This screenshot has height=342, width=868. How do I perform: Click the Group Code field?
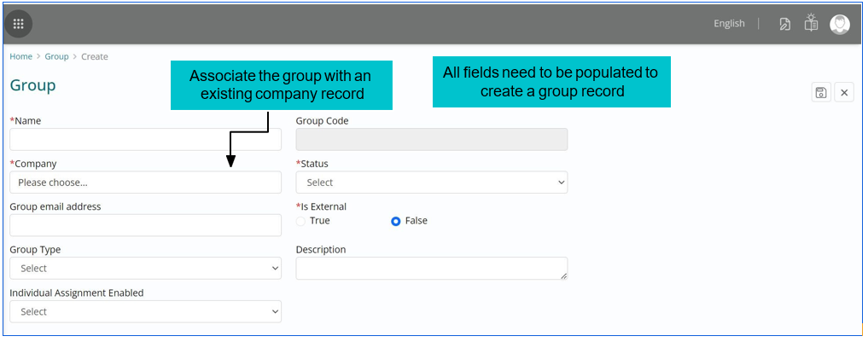click(x=431, y=140)
